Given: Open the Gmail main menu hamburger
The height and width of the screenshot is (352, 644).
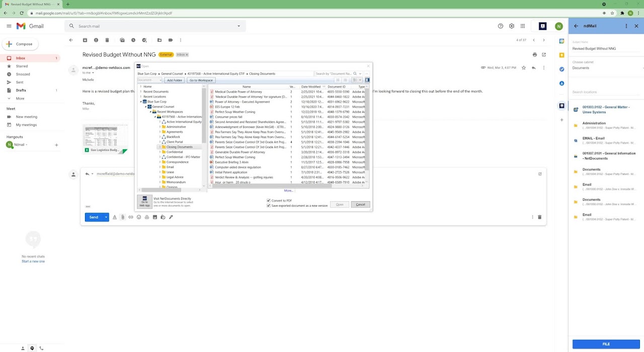Looking at the screenshot, I should pyautogui.click(x=9, y=26).
